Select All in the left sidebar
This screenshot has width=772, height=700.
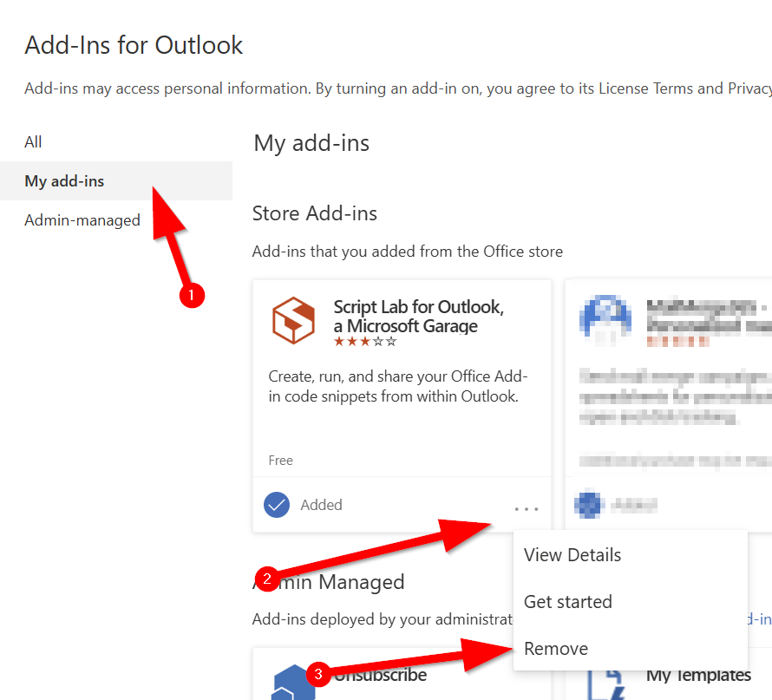33,141
